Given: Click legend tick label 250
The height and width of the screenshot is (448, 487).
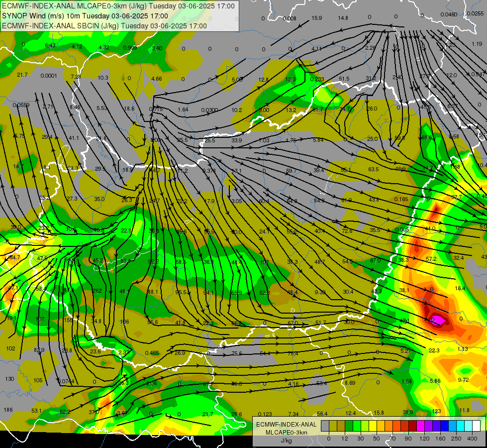Looking at the screenshot, I should [x=456, y=439].
